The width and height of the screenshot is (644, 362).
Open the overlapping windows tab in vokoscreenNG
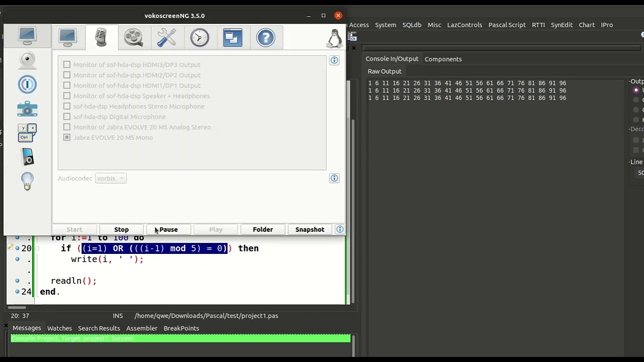(x=232, y=38)
